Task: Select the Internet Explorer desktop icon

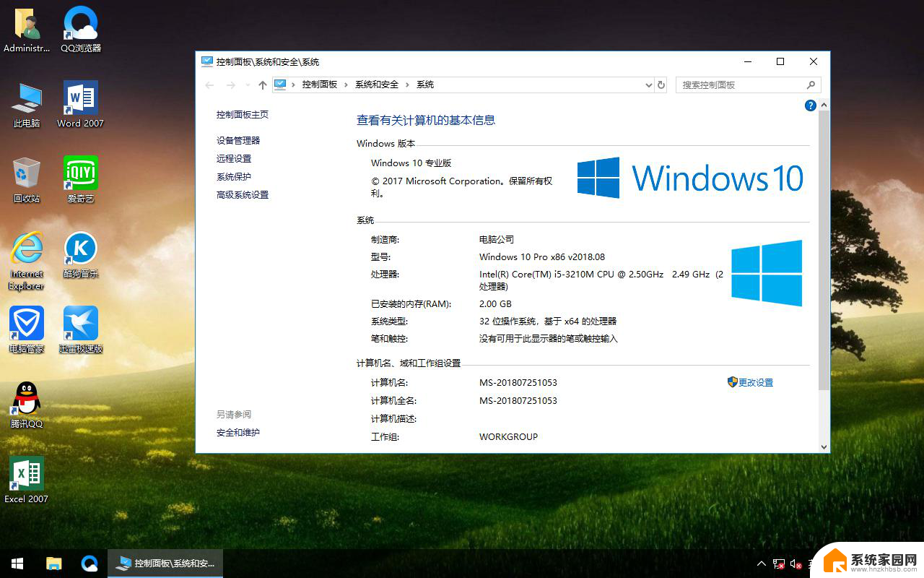Action: (x=27, y=261)
